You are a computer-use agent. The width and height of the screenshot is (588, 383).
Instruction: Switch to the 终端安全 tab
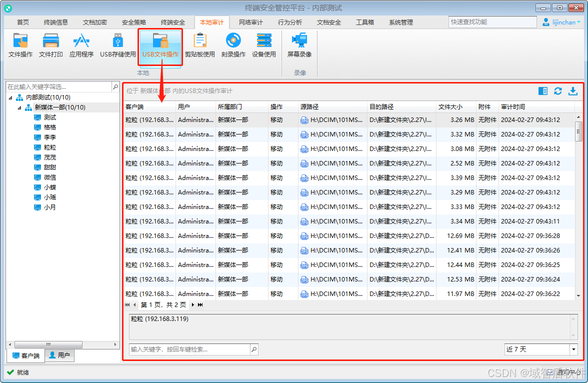(x=173, y=22)
